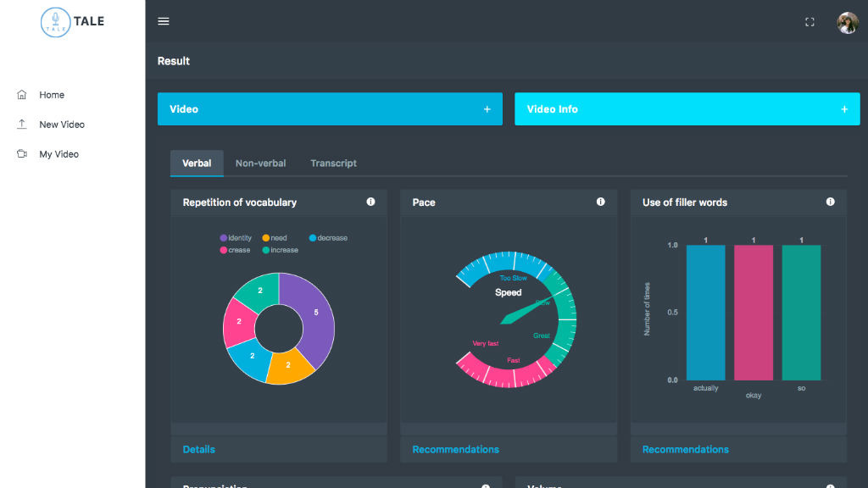
Task: Click the Home house icon in the sidebar
Action: click(22, 95)
